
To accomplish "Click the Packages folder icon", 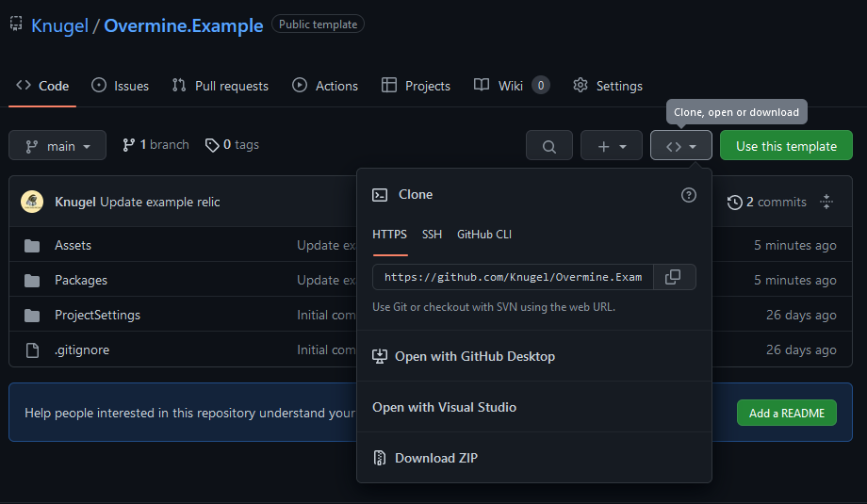I will pos(32,281).
